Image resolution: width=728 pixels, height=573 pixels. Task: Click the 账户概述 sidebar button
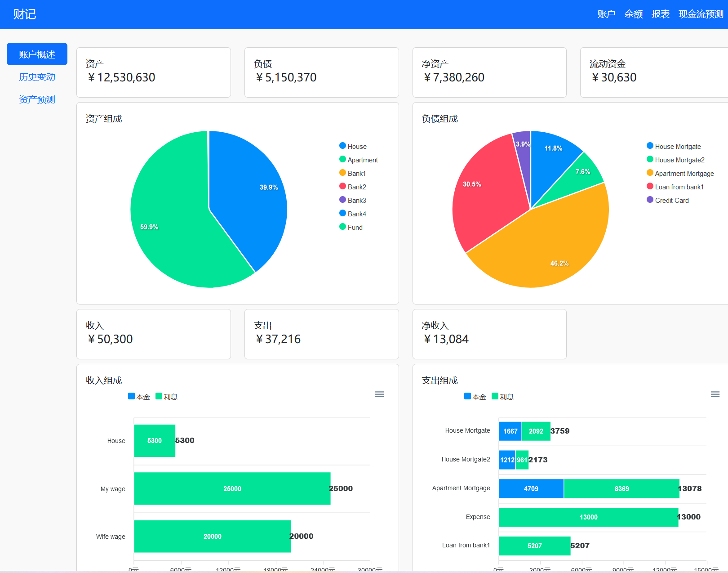(37, 54)
